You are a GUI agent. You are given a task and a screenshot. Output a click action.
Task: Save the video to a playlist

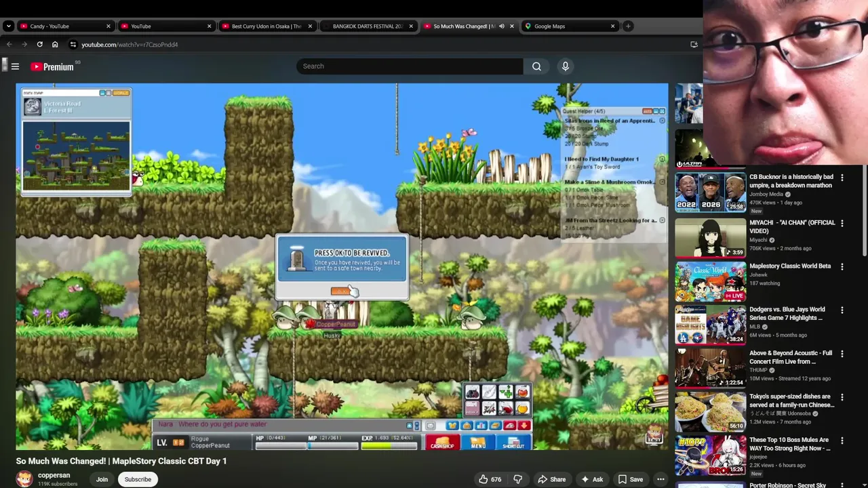630,479
